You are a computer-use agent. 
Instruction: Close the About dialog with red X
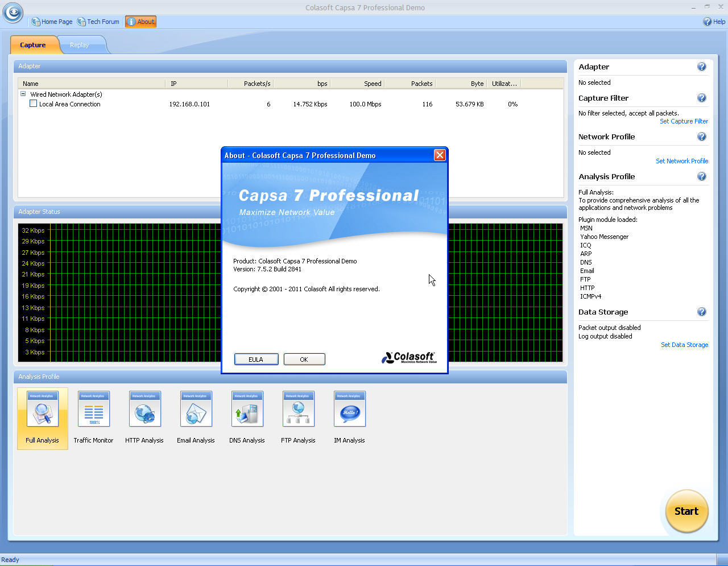pyautogui.click(x=440, y=155)
